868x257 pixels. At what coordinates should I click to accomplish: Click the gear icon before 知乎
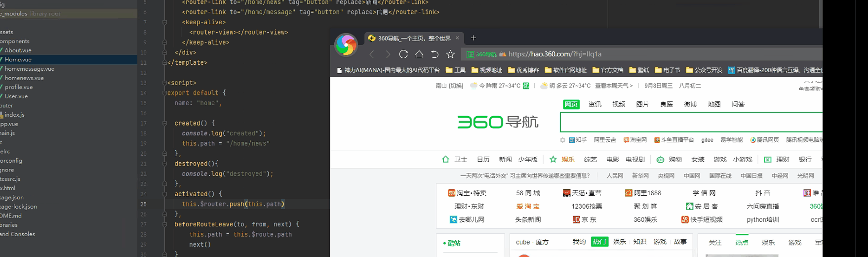pyautogui.click(x=562, y=140)
